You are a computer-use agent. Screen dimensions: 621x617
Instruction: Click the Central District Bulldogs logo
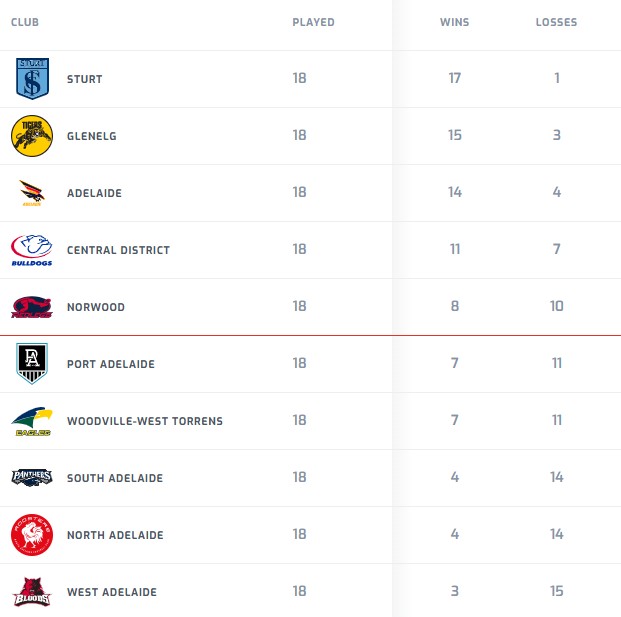coord(32,250)
